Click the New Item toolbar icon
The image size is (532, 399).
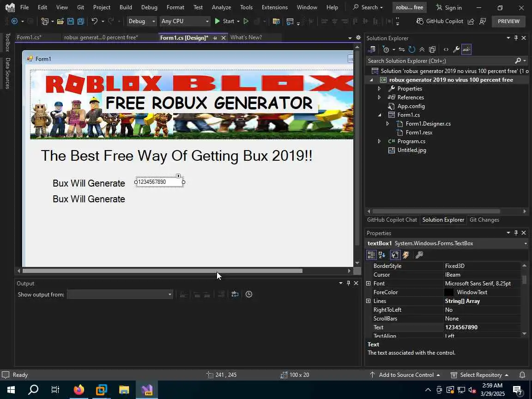[44, 21]
